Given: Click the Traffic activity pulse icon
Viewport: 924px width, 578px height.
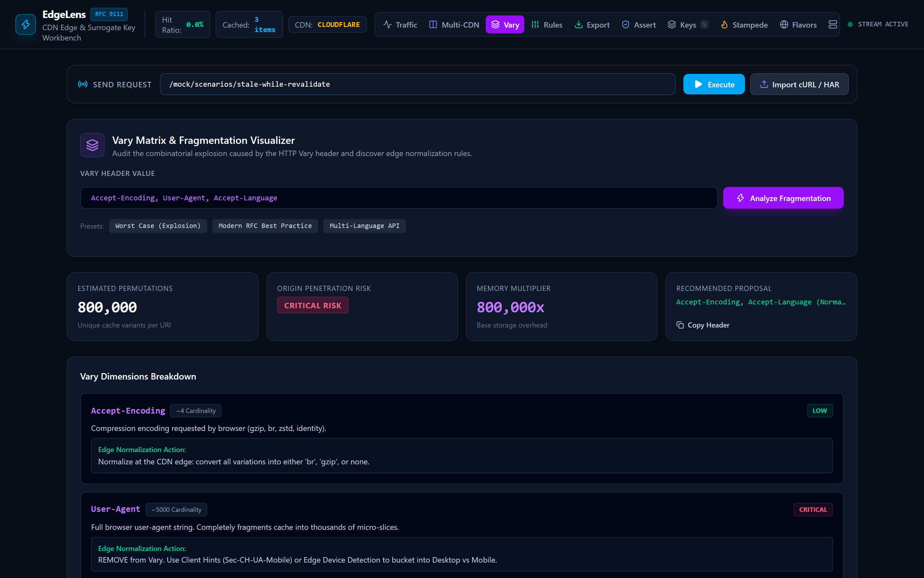Looking at the screenshot, I should [388, 24].
